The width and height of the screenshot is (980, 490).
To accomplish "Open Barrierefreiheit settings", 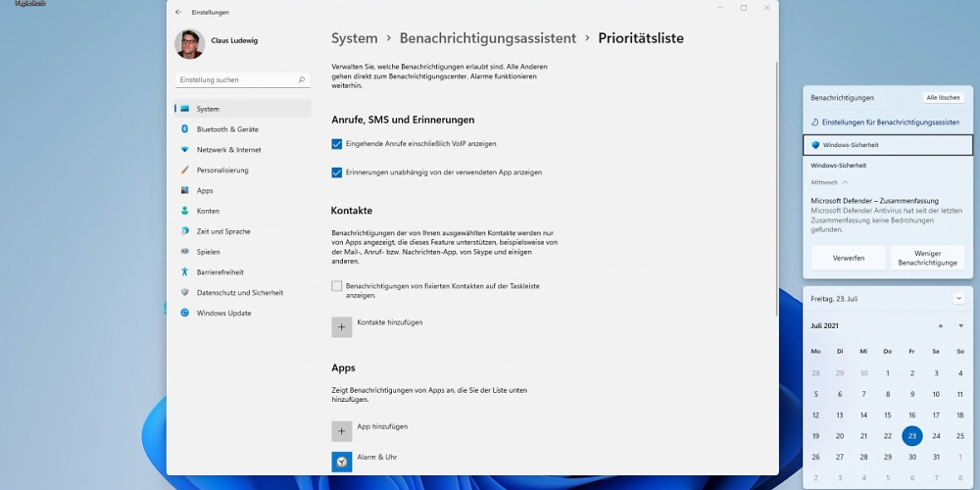I will (243, 272).
